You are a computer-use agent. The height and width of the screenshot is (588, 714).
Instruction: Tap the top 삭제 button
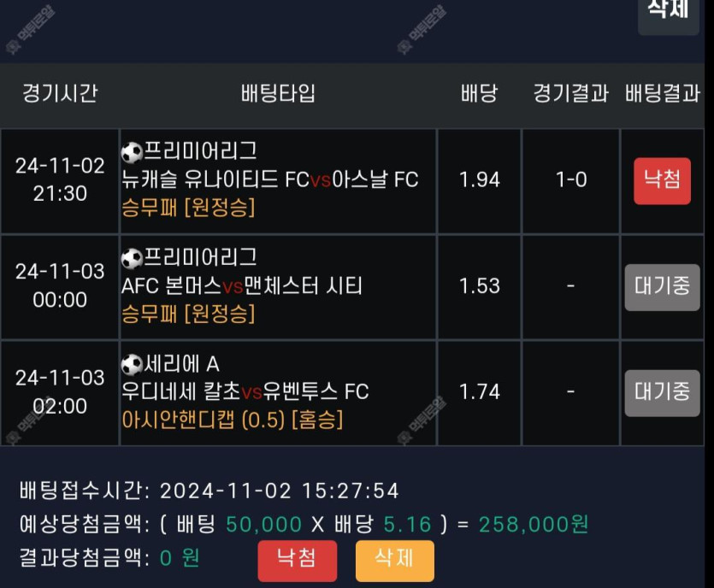[668, 14]
